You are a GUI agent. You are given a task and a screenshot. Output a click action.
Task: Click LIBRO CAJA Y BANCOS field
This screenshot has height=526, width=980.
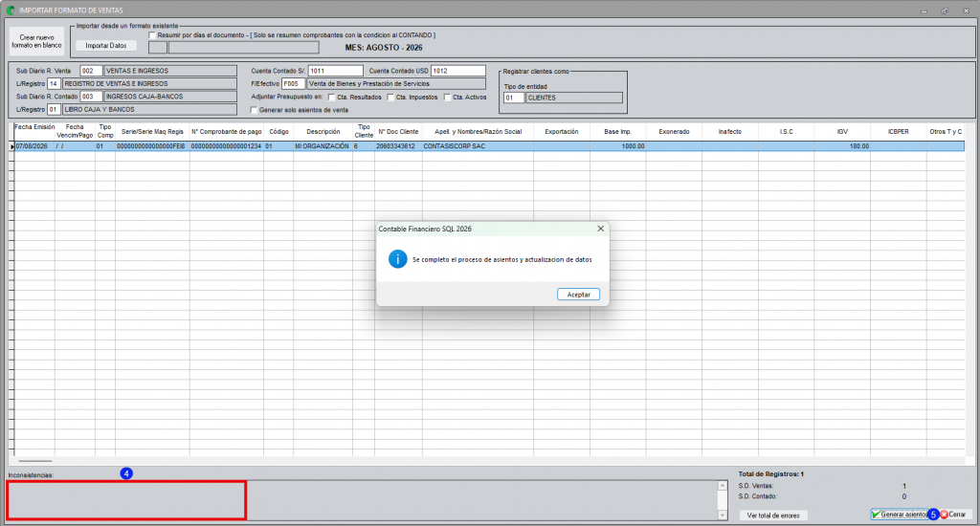coord(150,109)
